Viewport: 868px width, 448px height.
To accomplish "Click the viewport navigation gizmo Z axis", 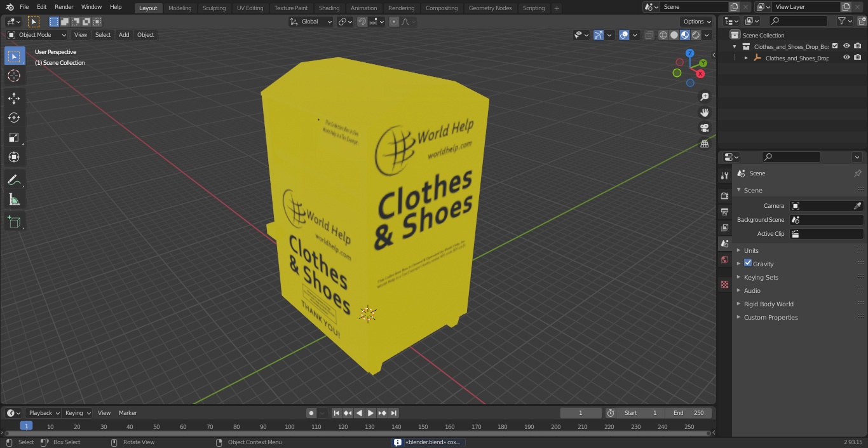I will click(x=689, y=53).
